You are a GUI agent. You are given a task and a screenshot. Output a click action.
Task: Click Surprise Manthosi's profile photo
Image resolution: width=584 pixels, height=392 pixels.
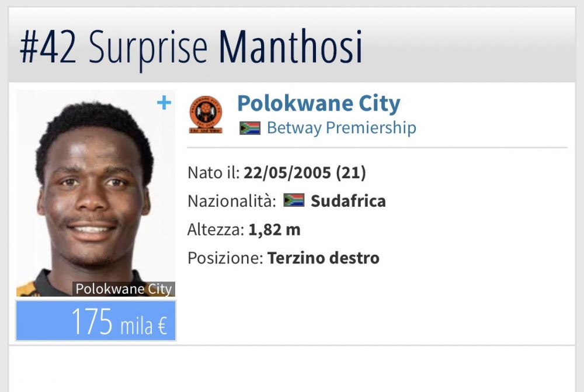point(96,193)
